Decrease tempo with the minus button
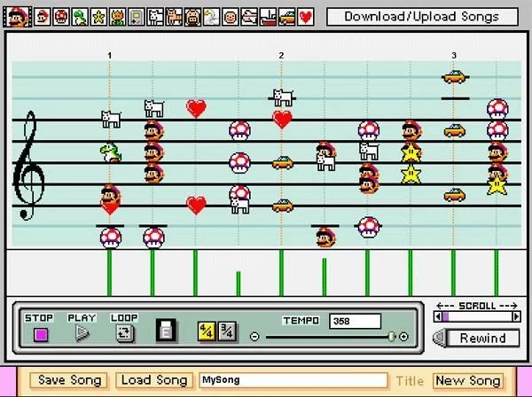This screenshot has width=532, height=397. point(254,337)
